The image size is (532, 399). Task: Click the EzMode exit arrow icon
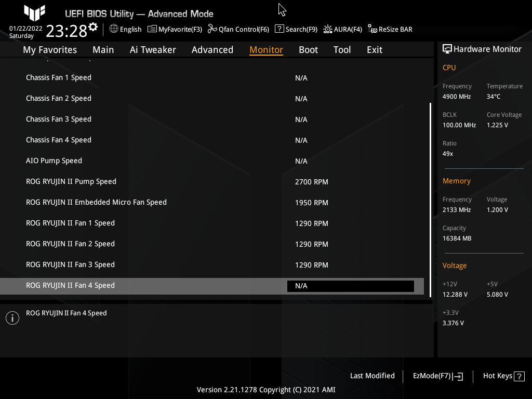click(x=458, y=376)
